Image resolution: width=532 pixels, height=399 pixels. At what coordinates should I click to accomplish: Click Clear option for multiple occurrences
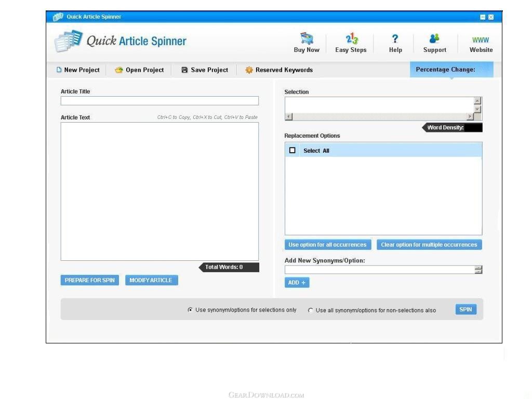(429, 245)
